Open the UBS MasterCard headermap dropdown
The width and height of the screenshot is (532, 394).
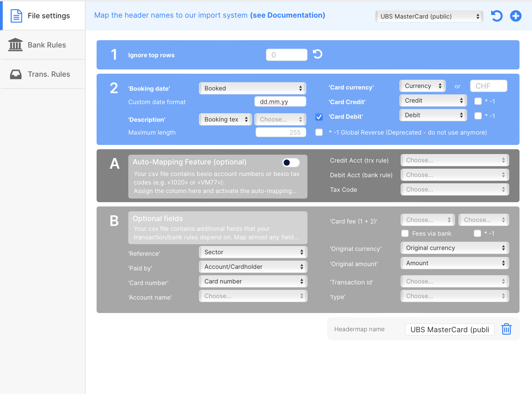[x=429, y=16]
